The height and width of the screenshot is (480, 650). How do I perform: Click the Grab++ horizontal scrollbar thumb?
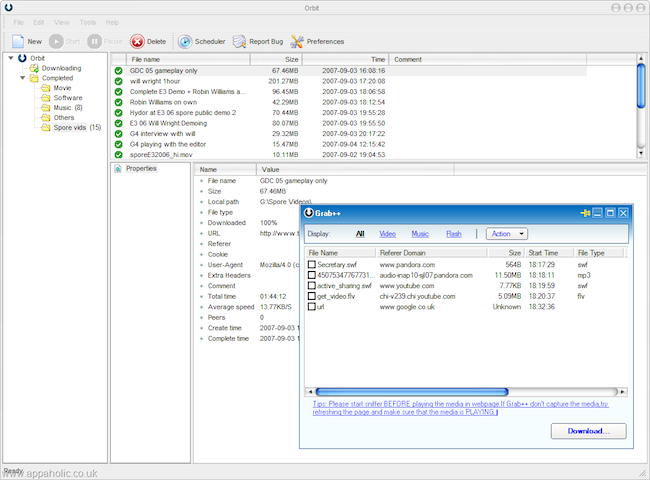pos(412,392)
